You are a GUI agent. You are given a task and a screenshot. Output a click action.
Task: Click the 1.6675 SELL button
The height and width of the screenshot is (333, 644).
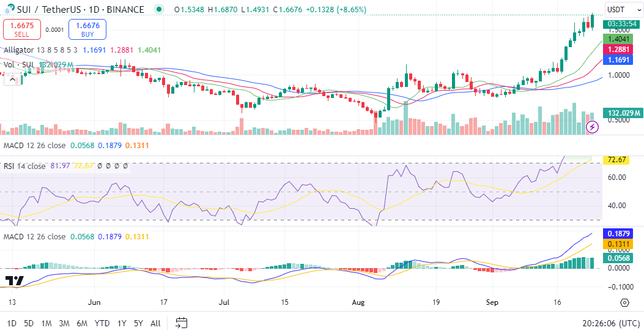[22, 29]
